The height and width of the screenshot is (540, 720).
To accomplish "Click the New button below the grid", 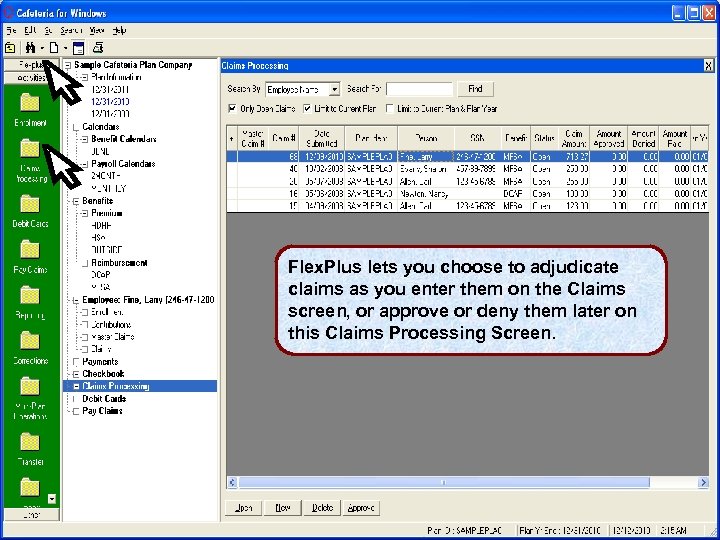I will click(282, 508).
